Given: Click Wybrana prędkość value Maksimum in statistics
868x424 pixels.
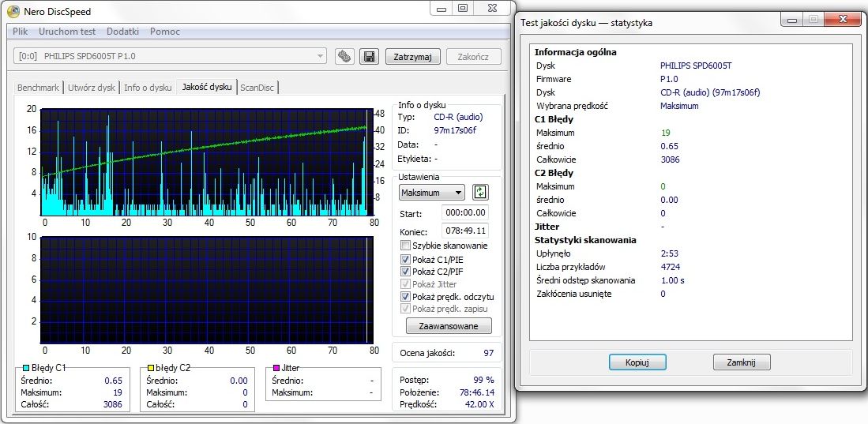Looking at the screenshot, I should click(679, 106).
